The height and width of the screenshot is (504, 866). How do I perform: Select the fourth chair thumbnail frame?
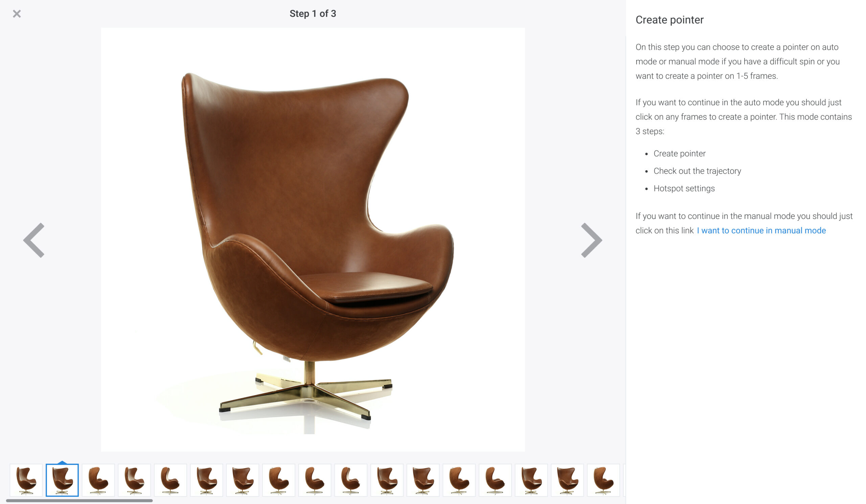[x=134, y=480]
